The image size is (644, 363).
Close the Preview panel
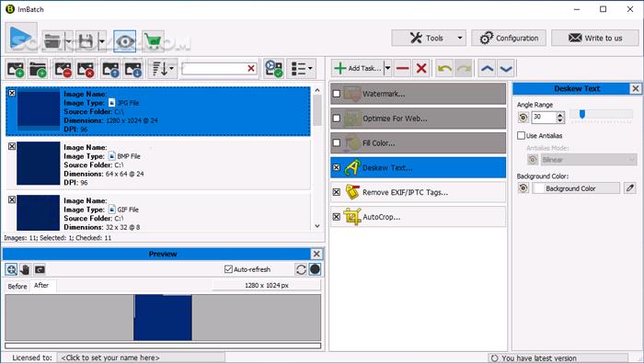tap(316, 254)
